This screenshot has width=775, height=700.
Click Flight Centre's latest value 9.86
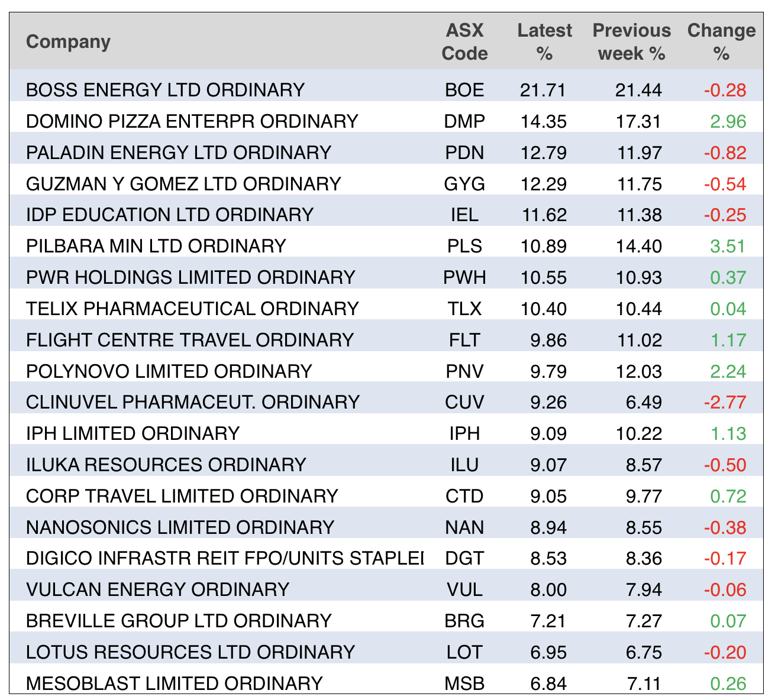click(x=548, y=340)
